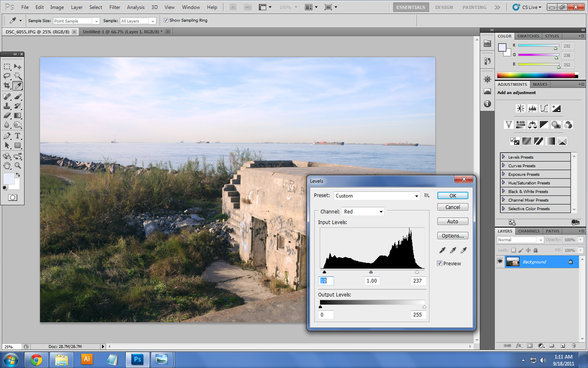Image resolution: width=588 pixels, height=368 pixels.
Task: Open the Sample All Layers dropdown
Action: (x=138, y=21)
